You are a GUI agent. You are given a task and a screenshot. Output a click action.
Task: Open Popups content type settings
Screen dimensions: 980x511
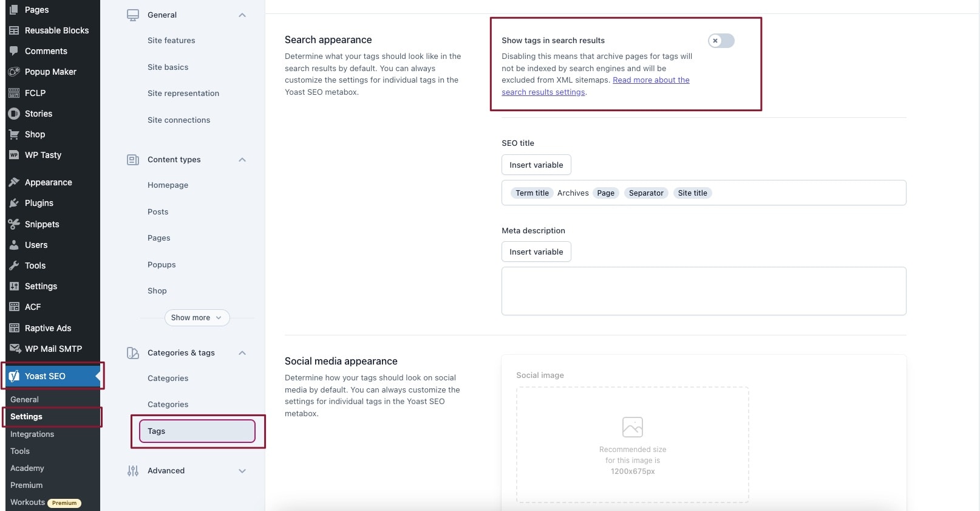[162, 265]
